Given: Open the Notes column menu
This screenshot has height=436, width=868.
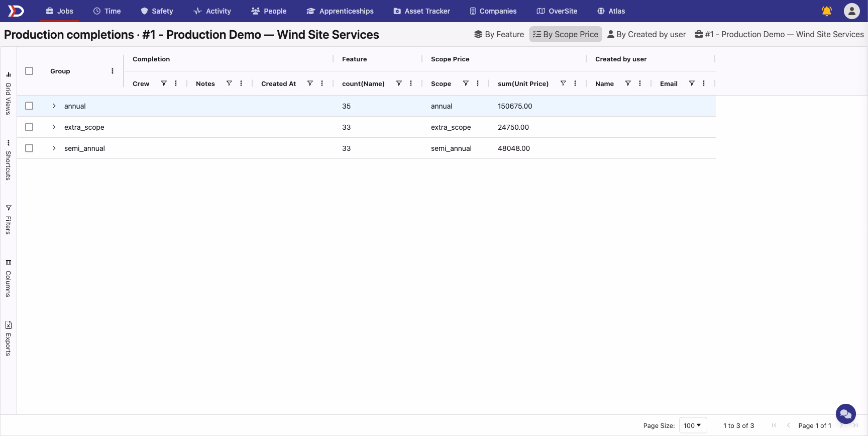Looking at the screenshot, I should 241,83.
